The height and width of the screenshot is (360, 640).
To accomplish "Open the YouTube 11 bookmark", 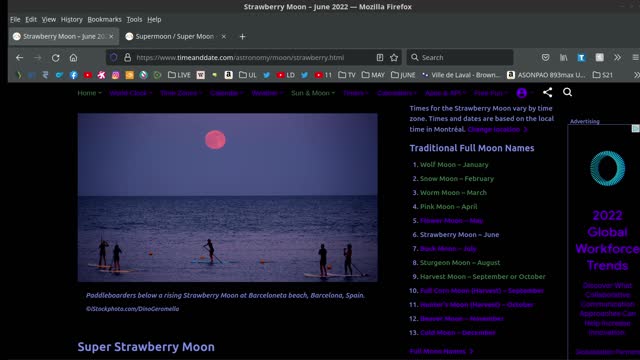I will click(x=323, y=75).
